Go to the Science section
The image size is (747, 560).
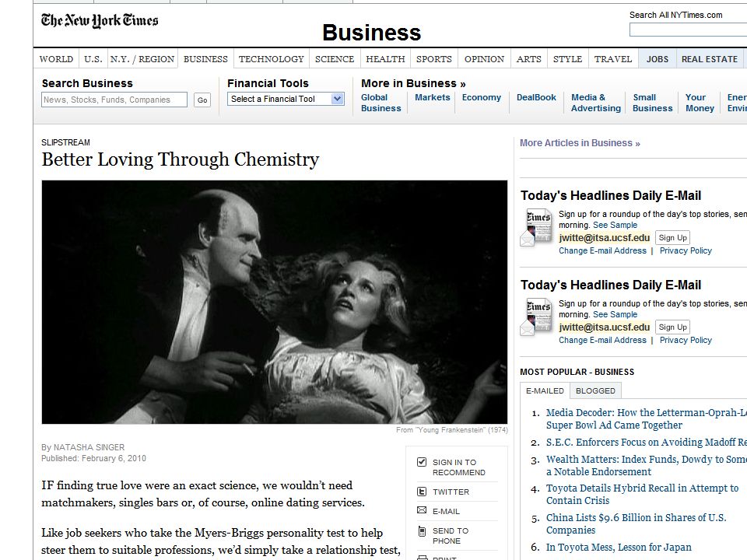point(335,59)
